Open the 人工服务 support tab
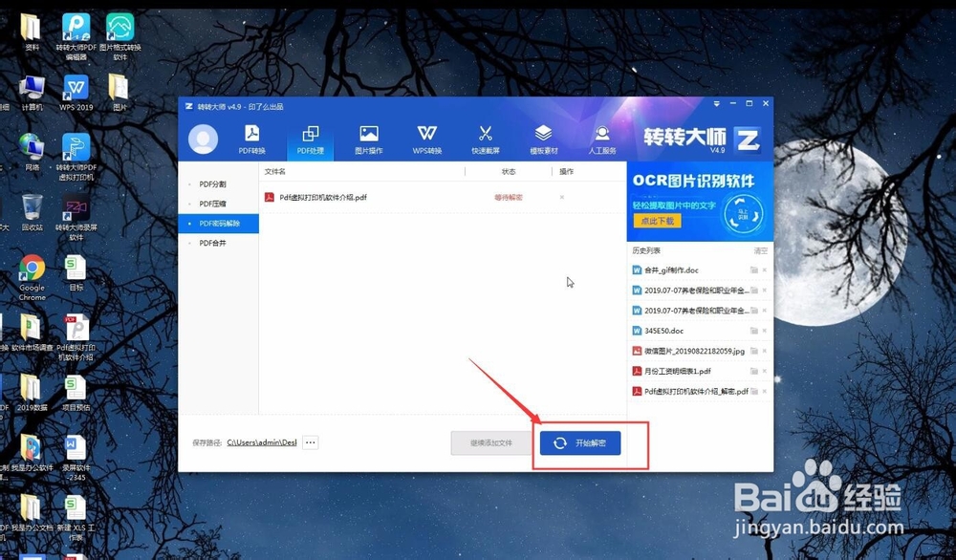 pos(601,139)
